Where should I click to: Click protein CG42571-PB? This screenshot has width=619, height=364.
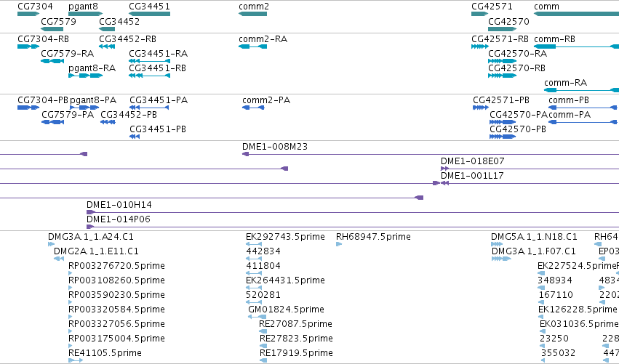(x=481, y=108)
